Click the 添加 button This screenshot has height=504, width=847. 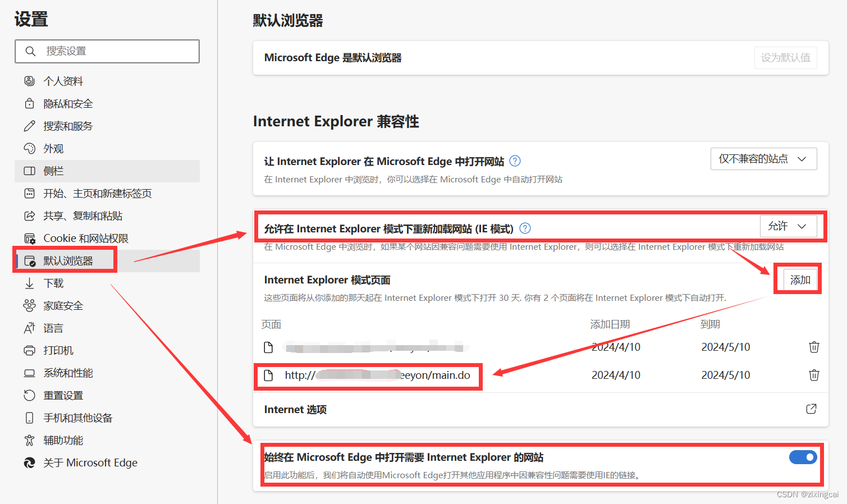point(800,280)
